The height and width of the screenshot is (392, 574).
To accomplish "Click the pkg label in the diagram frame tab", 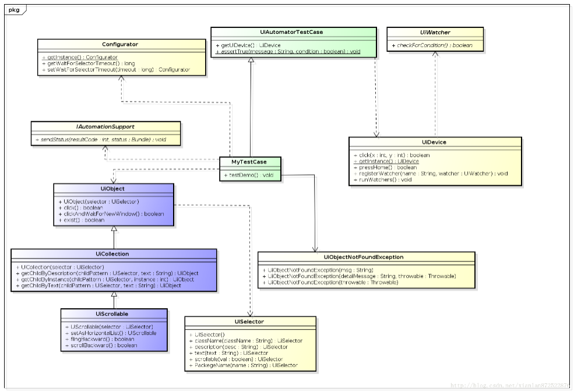I will tap(14, 10).
